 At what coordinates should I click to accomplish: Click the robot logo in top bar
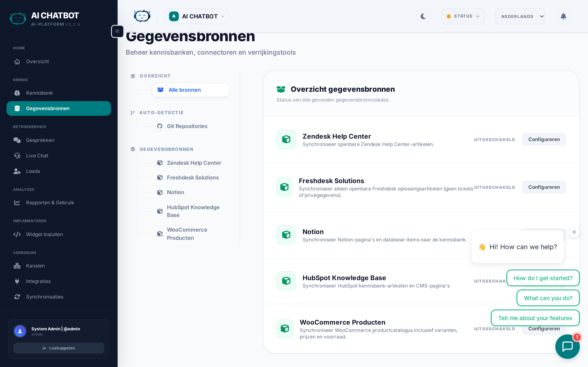(x=142, y=16)
